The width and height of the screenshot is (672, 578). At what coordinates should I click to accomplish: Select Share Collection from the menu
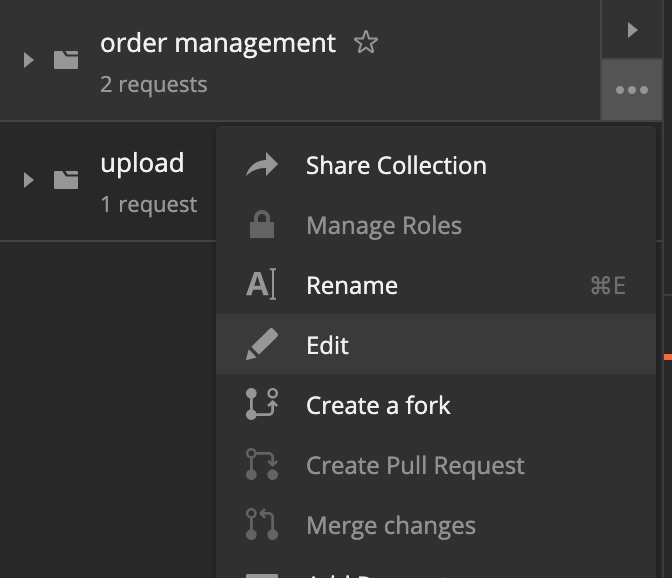[x=396, y=166]
